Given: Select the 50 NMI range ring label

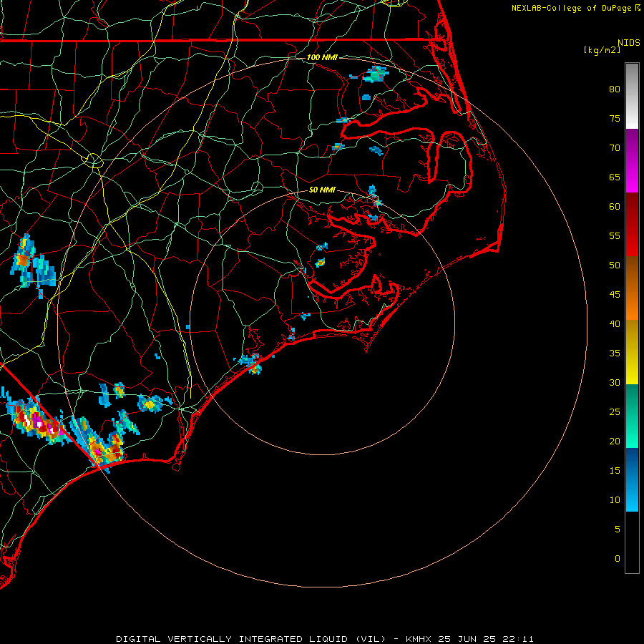Looking at the screenshot, I should 322,190.
